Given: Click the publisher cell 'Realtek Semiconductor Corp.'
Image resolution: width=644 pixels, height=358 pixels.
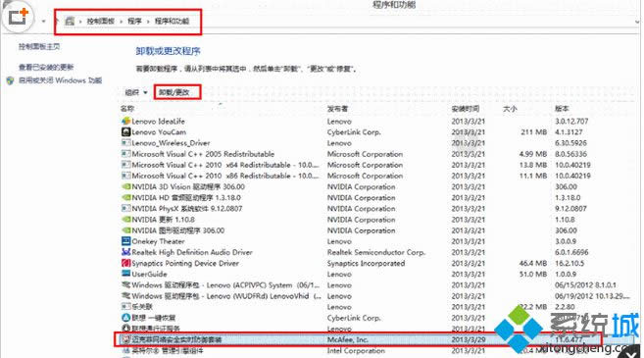Looking at the screenshot, I should pyautogui.click(x=376, y=252).
